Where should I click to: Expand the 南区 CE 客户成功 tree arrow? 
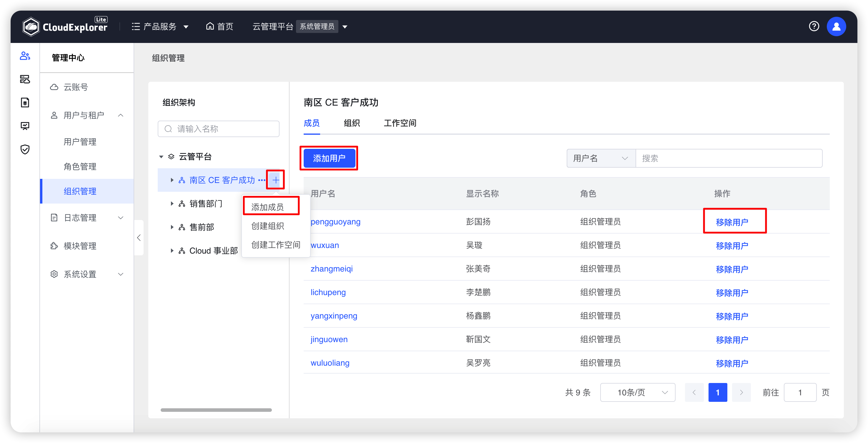coord(172,180)
